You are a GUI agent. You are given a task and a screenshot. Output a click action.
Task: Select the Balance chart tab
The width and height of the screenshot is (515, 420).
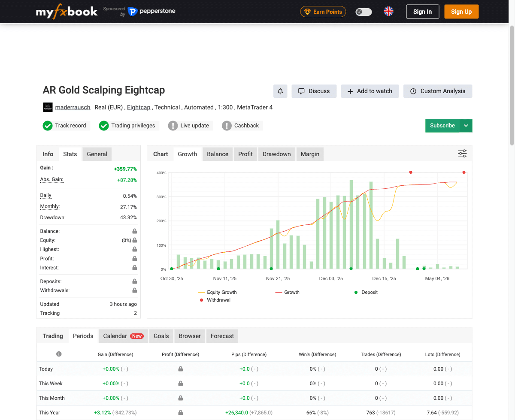[218, 154]
